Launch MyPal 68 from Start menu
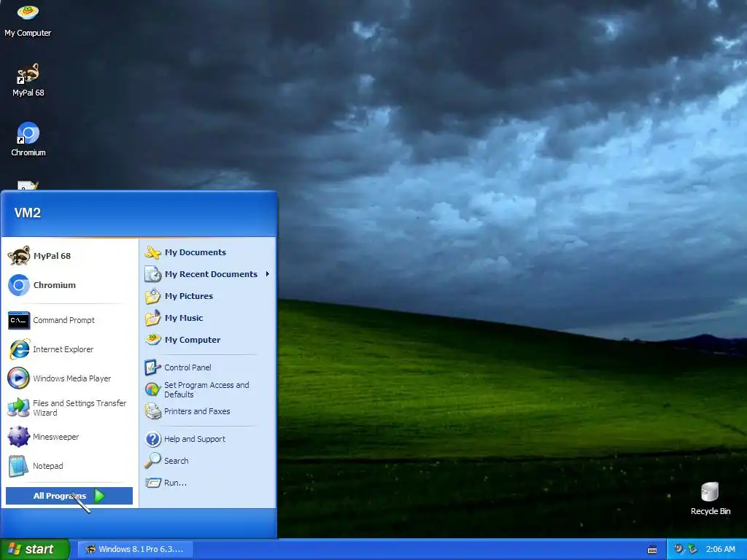The width and height of the screenshot is (747, 560). 69,256
